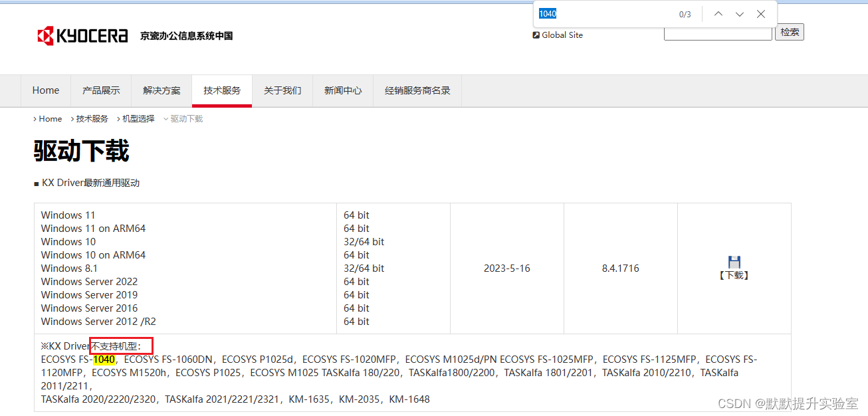This screenshot has height=416, width=868.
Task: Click the Windows Server 2019 row text
Action: [89, 295]
